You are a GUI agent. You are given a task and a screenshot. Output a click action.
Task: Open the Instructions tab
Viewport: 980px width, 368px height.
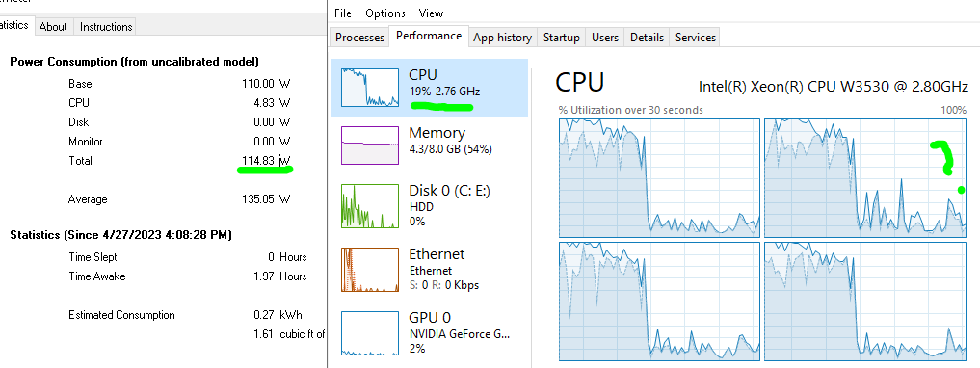(x=106, y=27)
